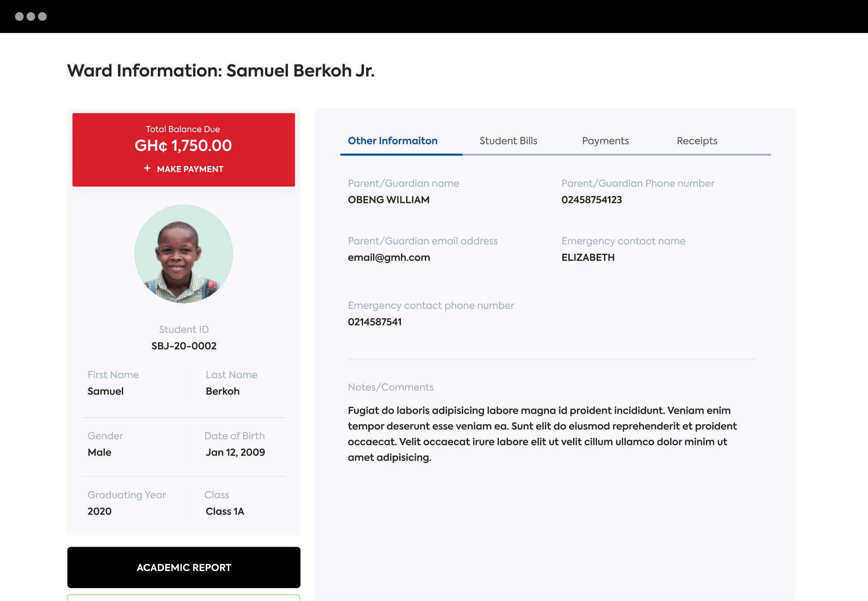868x601 pixels.
Task: Click the first gray window control dot
Action: (x=19, y=17)
